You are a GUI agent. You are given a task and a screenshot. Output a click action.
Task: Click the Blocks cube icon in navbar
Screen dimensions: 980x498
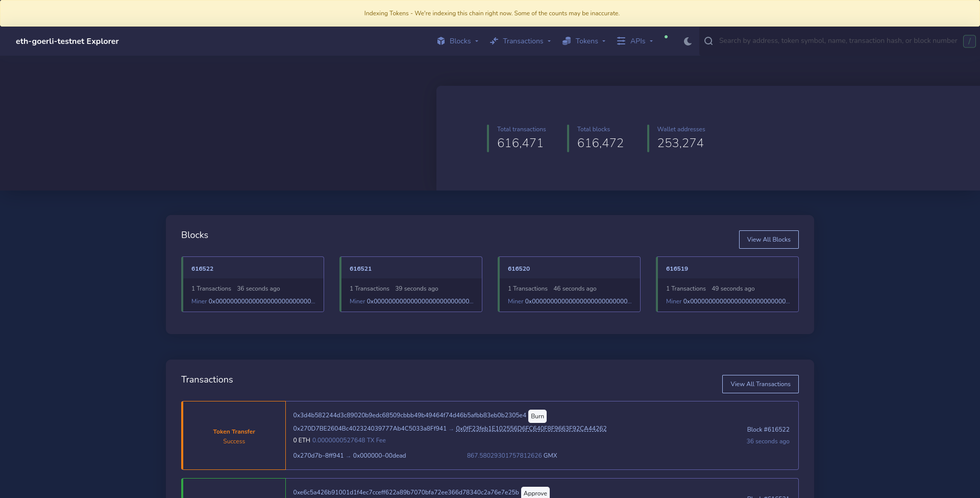coord(441,41)
